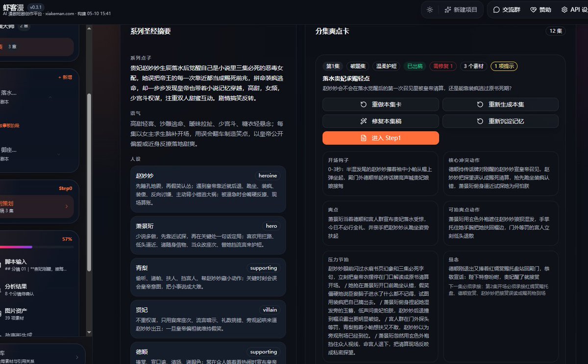Expand the chevron on the bottom 库 panel

[77, 358]
